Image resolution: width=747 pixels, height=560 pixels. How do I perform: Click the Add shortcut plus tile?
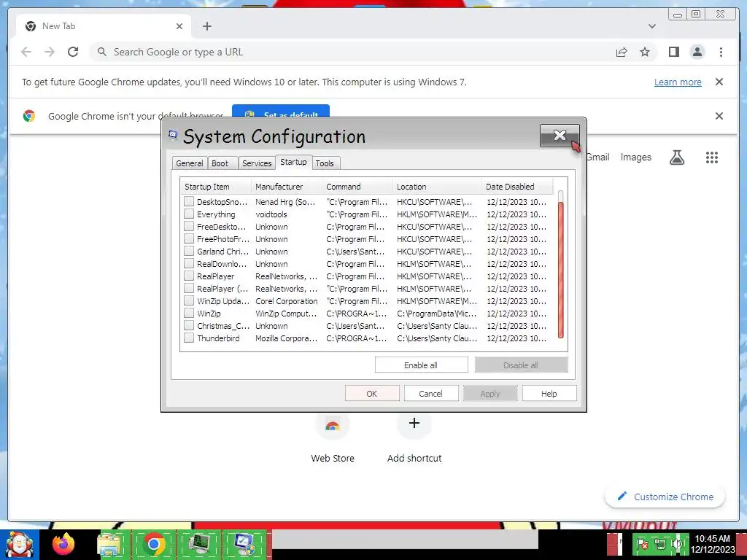(x=414, y=438)
